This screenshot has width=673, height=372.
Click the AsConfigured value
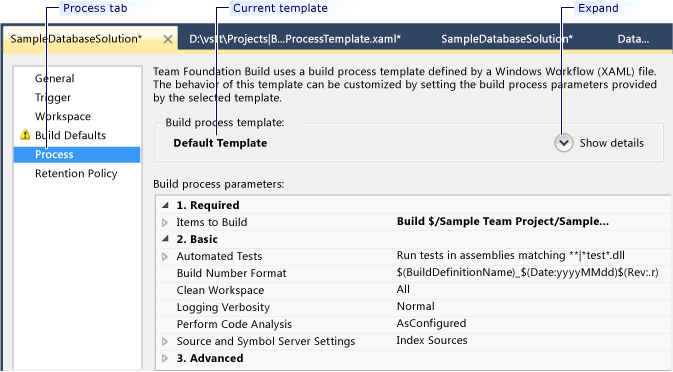[431, 323]
